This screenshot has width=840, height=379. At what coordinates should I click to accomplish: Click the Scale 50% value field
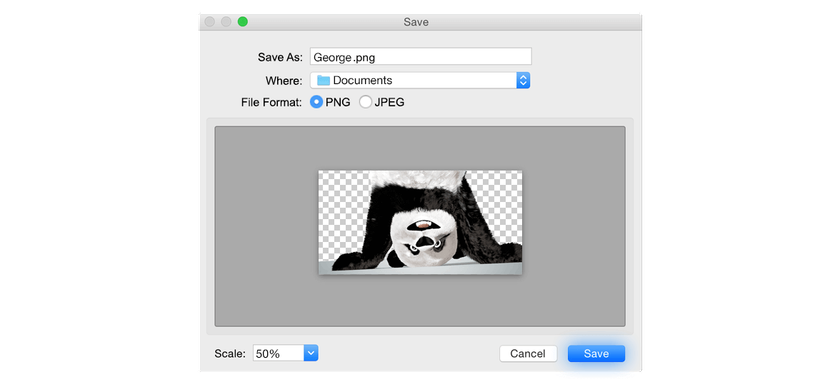[279, 353]
